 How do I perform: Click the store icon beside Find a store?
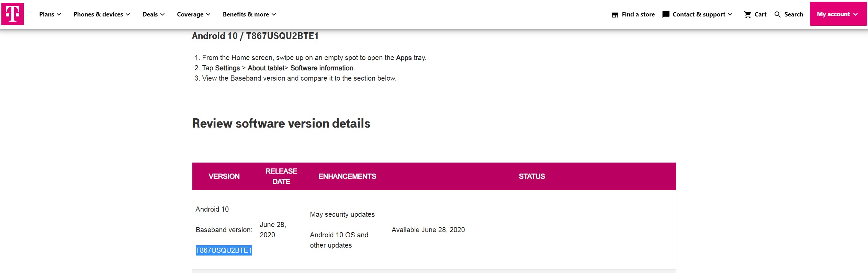pyautogui.click(x=615, y=14)
